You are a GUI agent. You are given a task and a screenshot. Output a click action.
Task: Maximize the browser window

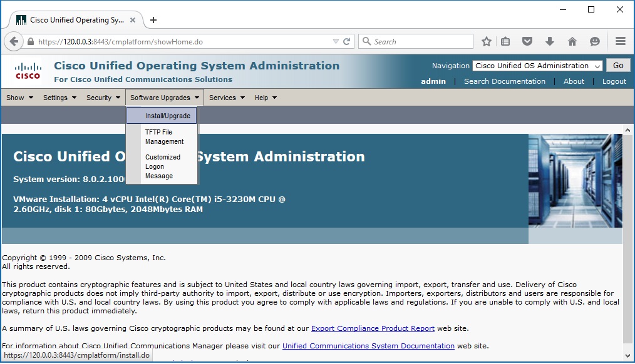click(x=591, y=9)
